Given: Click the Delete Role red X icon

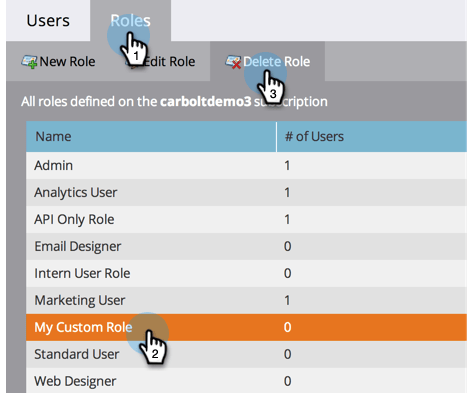Looking at the screenshot, I should click(233, 62).
